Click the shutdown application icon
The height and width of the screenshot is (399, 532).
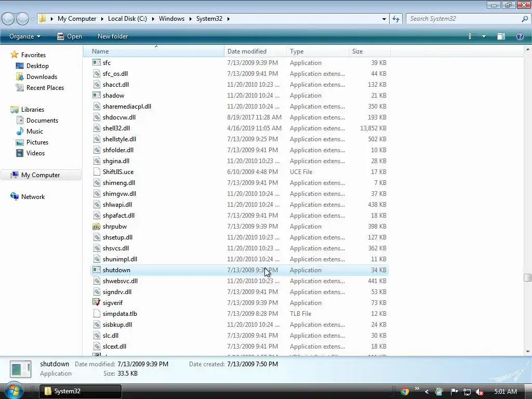(97, 270)
